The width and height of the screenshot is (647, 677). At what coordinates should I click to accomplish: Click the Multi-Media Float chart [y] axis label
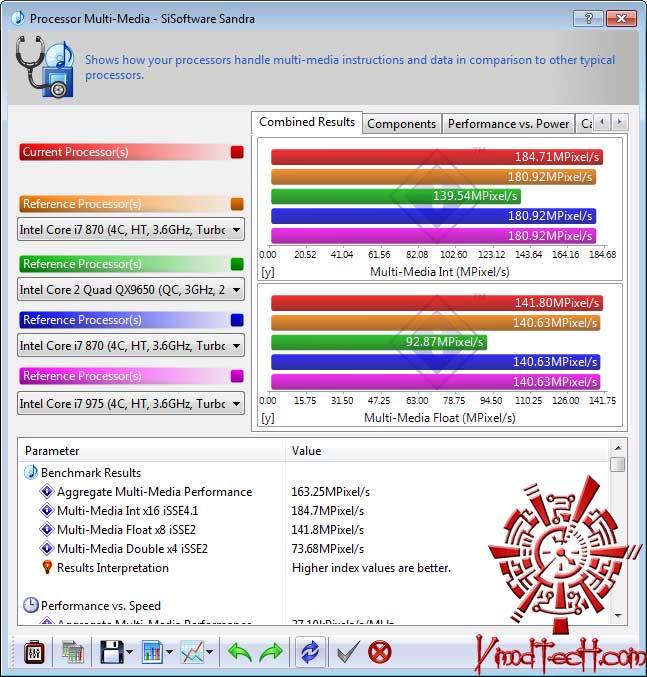(268, 418)
